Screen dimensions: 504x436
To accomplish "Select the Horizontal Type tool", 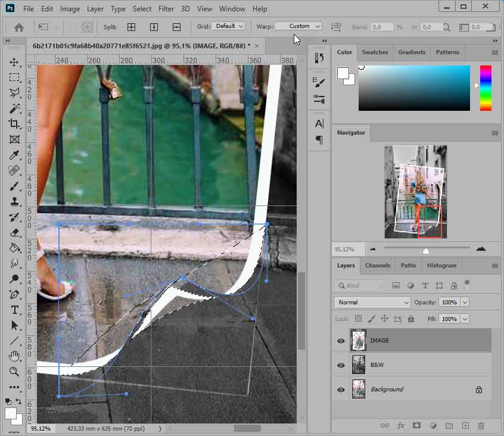I will 14,310.
